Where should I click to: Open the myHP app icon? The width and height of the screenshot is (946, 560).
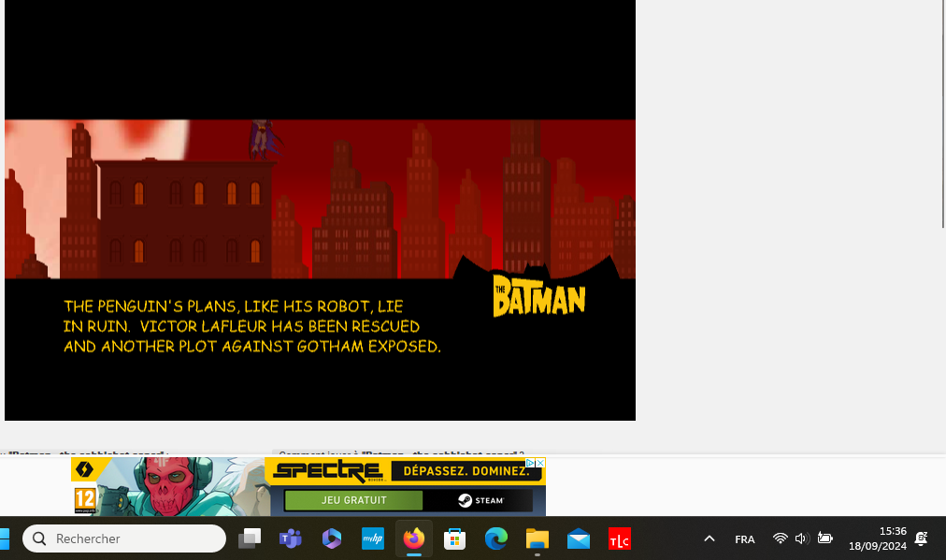point(372,539)
